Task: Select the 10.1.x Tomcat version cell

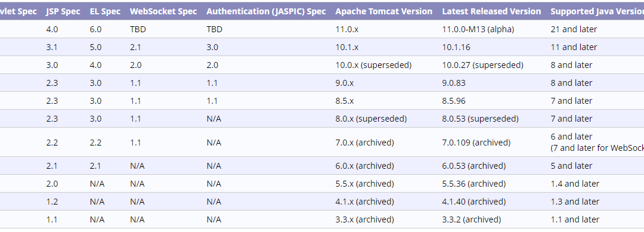Action: click(347, 47)
